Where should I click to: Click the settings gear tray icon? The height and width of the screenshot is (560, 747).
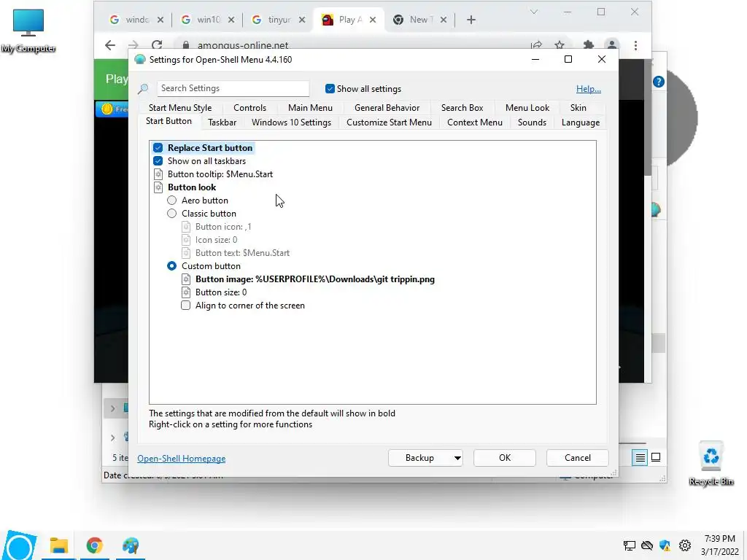(684, 545)
